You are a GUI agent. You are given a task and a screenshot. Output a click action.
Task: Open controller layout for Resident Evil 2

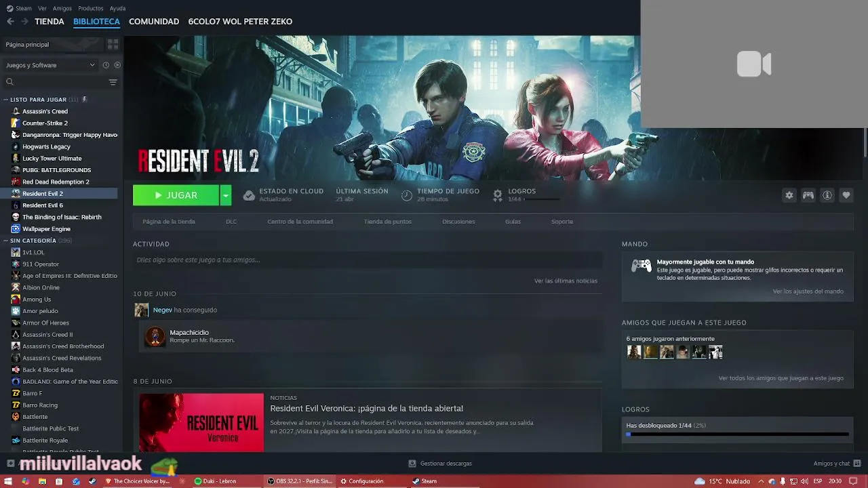click(808, 195)
